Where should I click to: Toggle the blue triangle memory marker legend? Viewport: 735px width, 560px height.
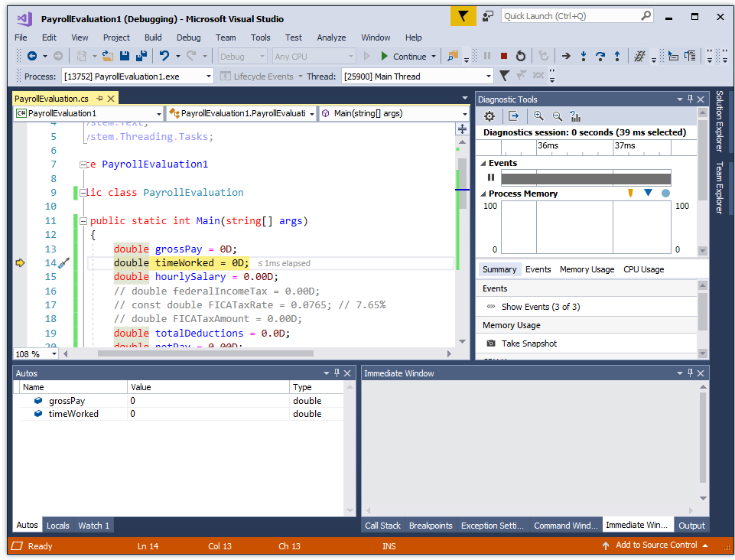(x=649, y=193)
